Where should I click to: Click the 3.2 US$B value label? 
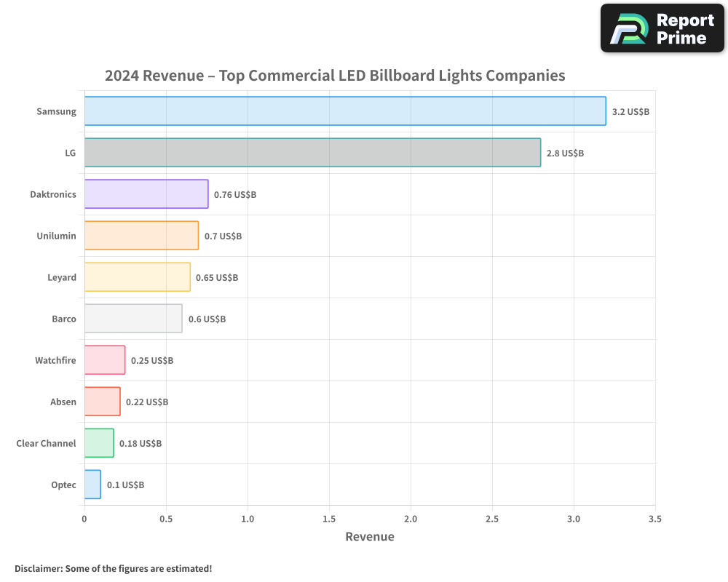click(629, 111)
